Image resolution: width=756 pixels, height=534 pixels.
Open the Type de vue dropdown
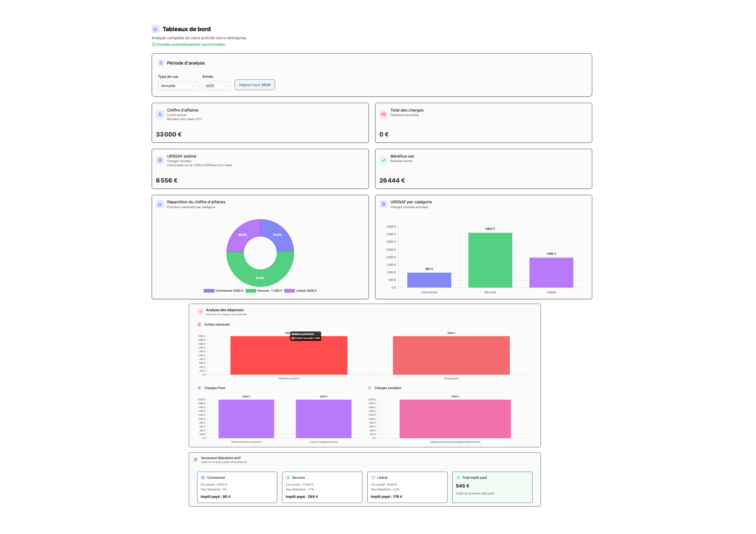178,86
